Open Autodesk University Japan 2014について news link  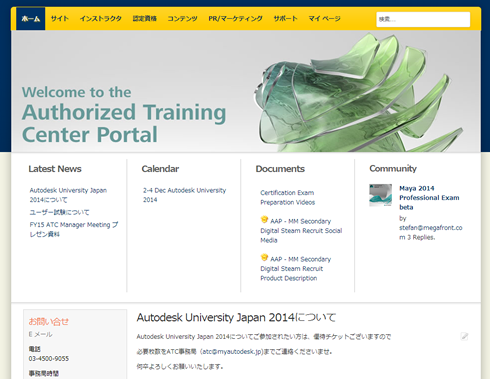point(68,195)
